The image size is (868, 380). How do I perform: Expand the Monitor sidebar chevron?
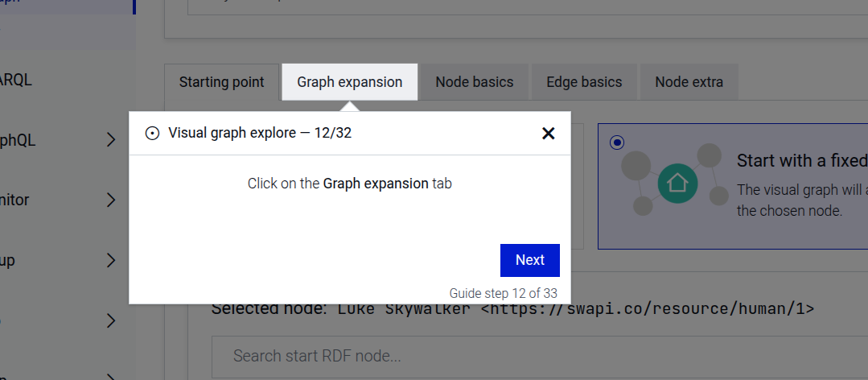[x=111, y=200]
